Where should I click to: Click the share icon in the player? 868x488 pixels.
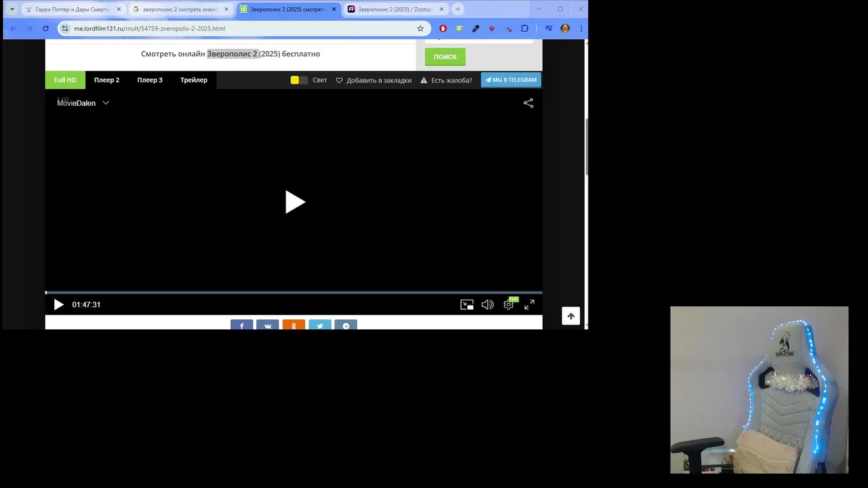[528, 103]
